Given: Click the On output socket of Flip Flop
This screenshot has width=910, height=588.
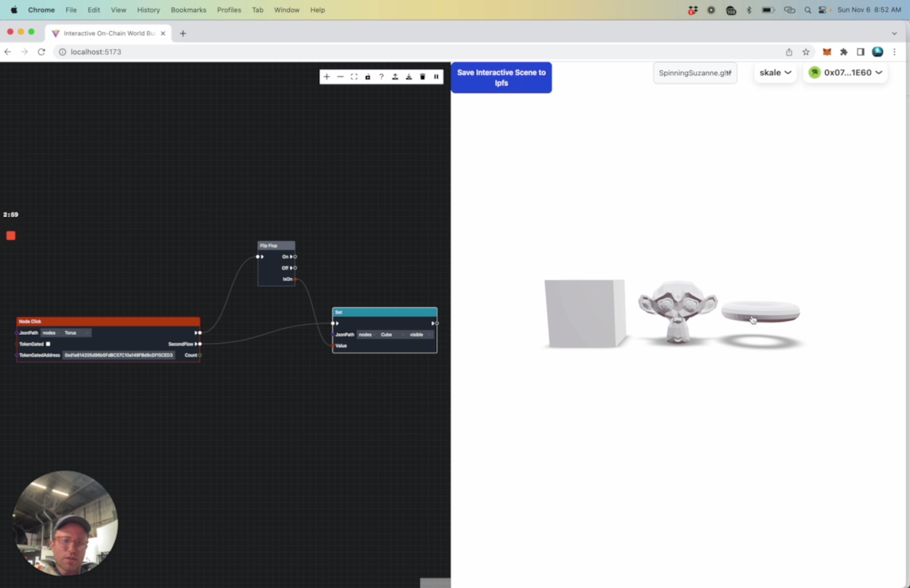Looking at the screenshot, I should (296, 256).
